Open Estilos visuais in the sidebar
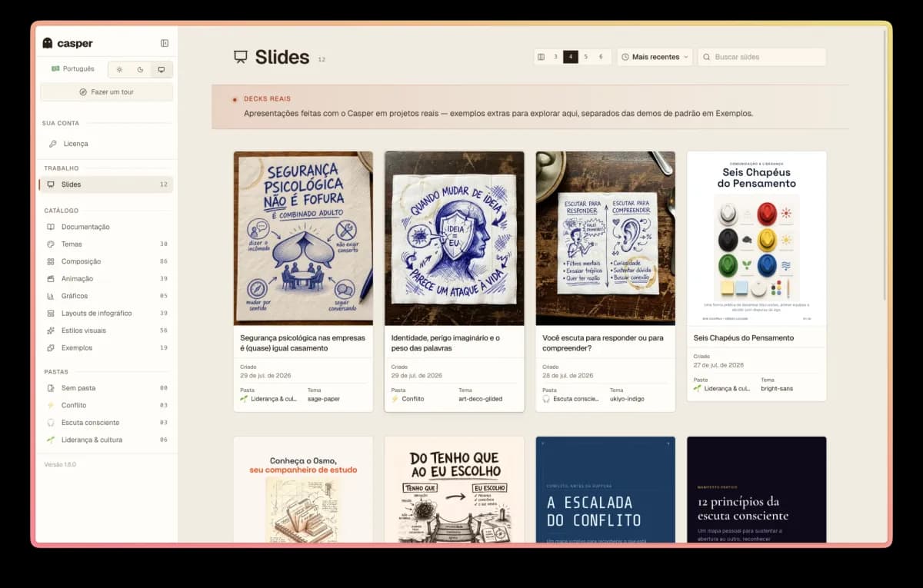This screenshot has width=923, height=588. [106, 331]
